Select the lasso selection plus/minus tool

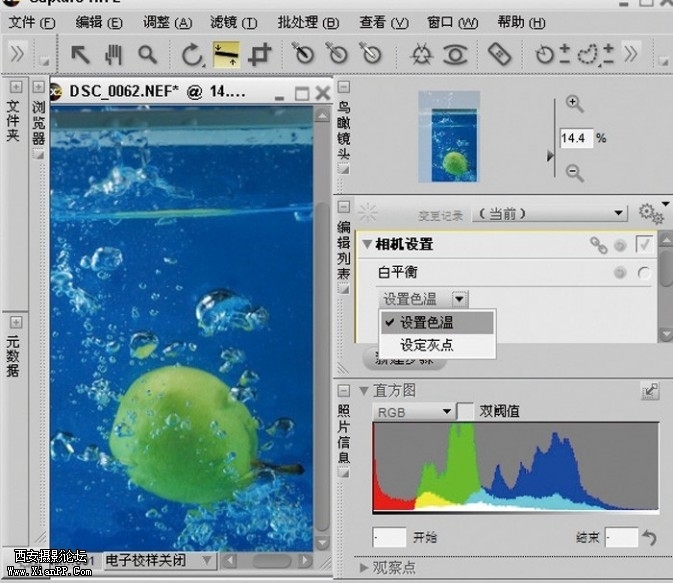595,55
